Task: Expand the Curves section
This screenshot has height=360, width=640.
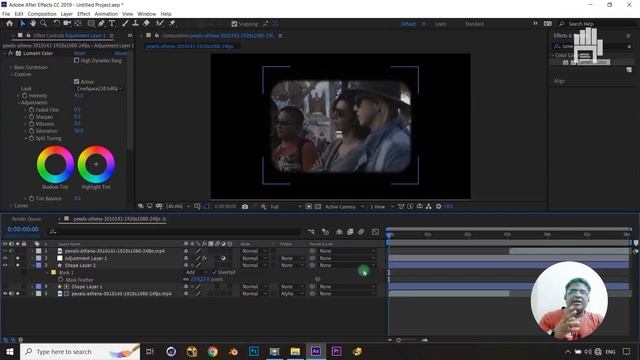Action: pyautogui.click(x=11, y=206)
